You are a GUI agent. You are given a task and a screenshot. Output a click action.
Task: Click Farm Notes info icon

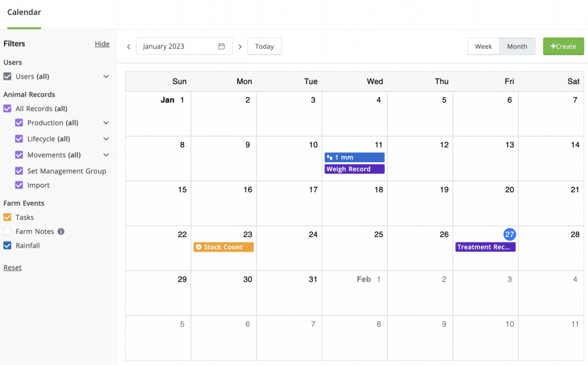pyautogui.click(x=61, y=231)
